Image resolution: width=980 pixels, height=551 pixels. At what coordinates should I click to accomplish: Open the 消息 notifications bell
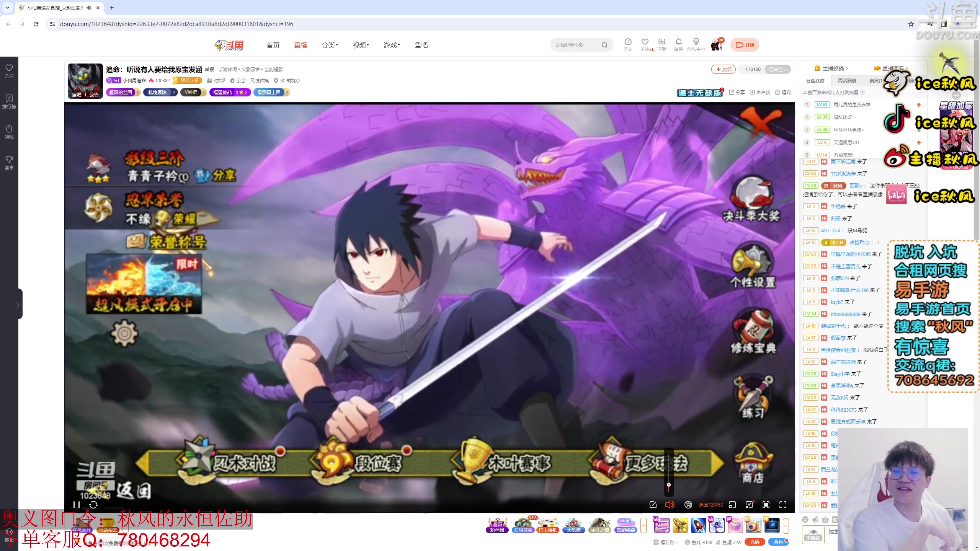point(678,44)
